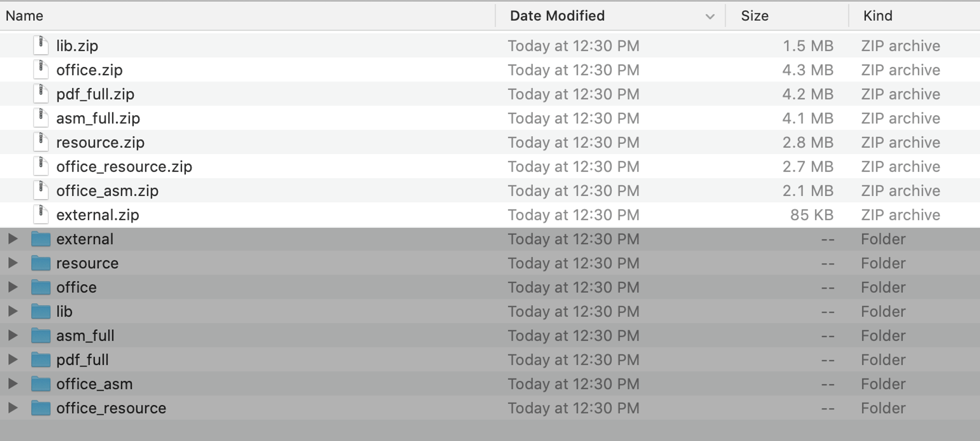The height and width of the screenshot is (441, 980).
Task: Click the office.zip file icon
Action: point(41,69)
